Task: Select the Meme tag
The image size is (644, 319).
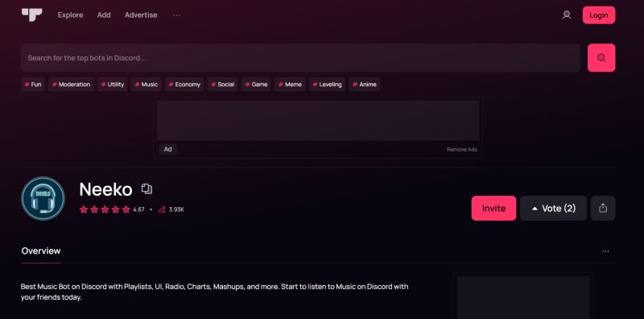Action: pos(290,85)
